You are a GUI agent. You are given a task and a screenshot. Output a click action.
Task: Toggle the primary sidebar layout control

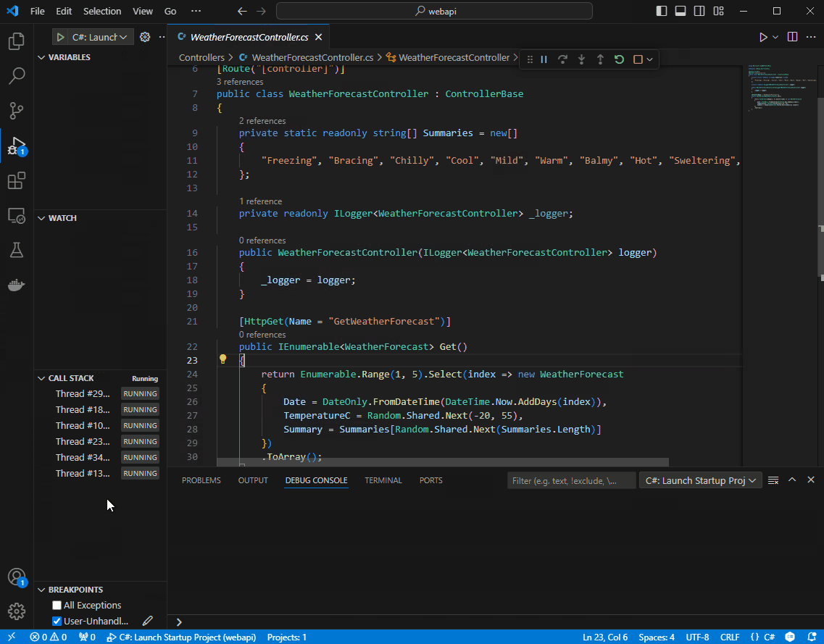point(660,11)
